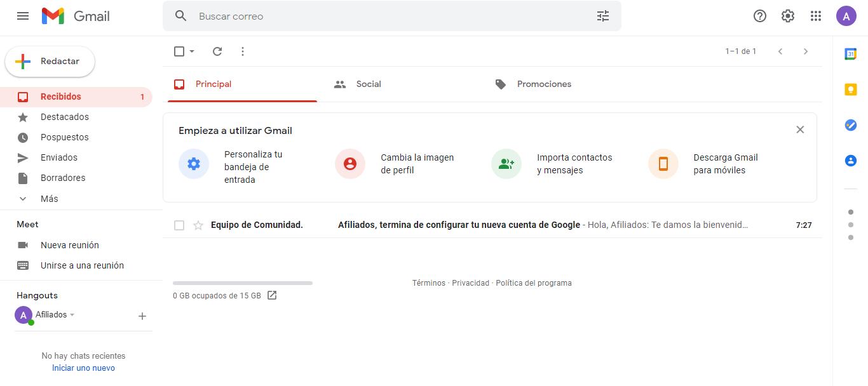Tick the select-all checkbox in toolbar
Image resolution: width=868 pixels, height=386 pixels.
(x=179, y=51)
